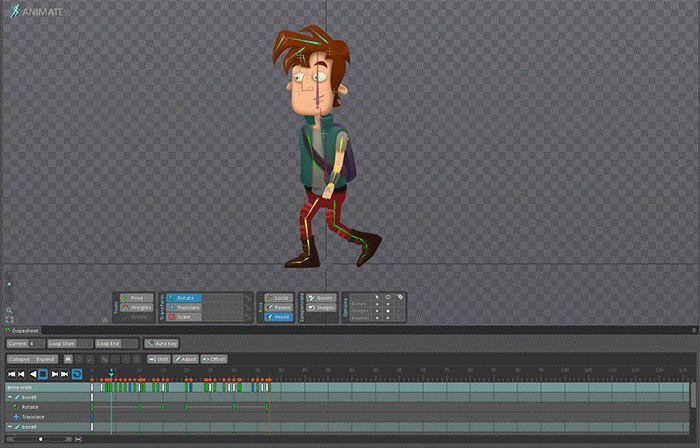Click the timeline zoom slider
The width and height of the screenshot is (700, 448).
coord(39,440)
